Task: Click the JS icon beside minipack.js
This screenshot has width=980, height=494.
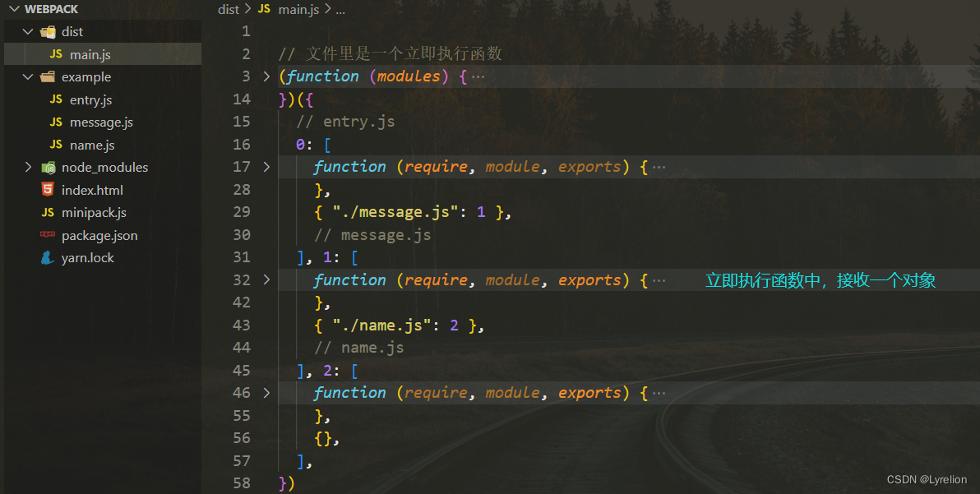Action: tap(49, 212)
